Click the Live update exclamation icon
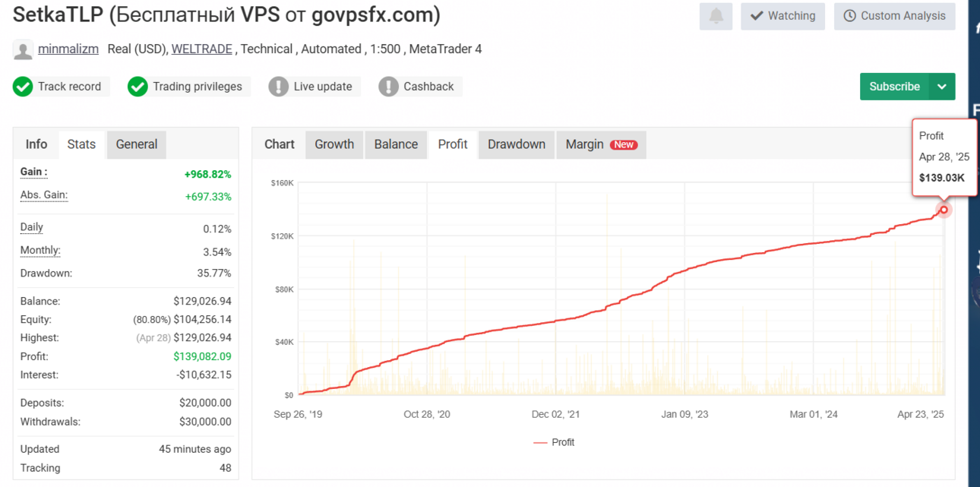The width and height of the screenshot is (980, 487). pos(278,87)
